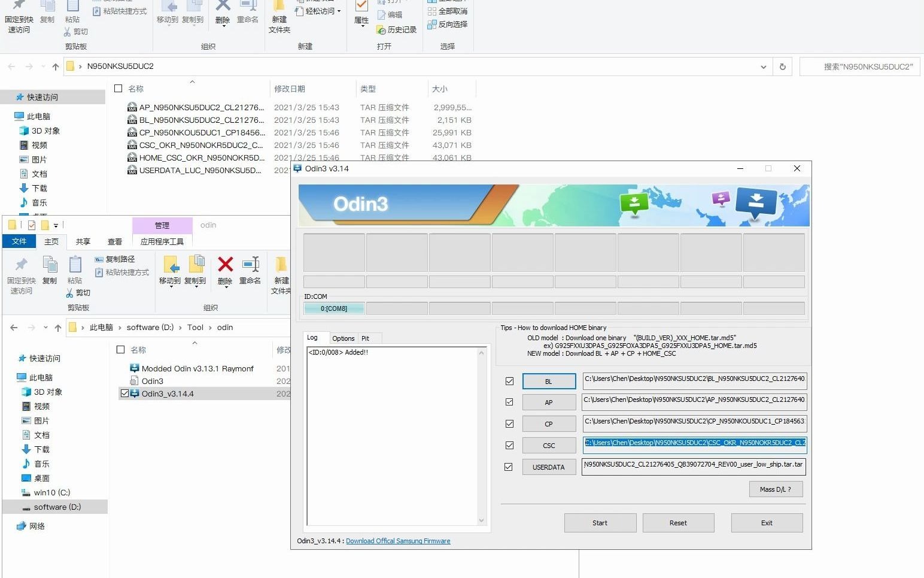Viewport: 924px width, 578px height.
Task: Switch to the Options tab in Odin3
Action: [344, 338]
